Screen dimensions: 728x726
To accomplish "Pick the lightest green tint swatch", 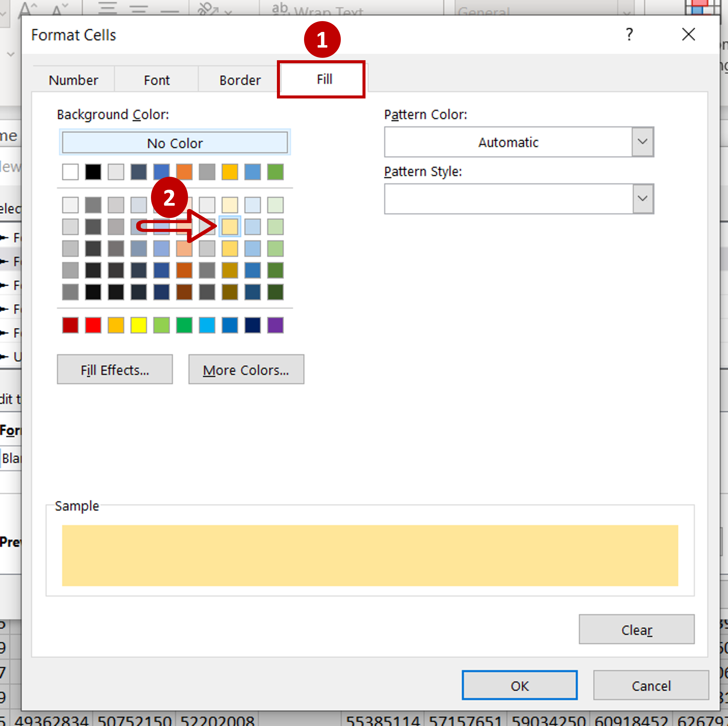I will (x=275, y=205).
